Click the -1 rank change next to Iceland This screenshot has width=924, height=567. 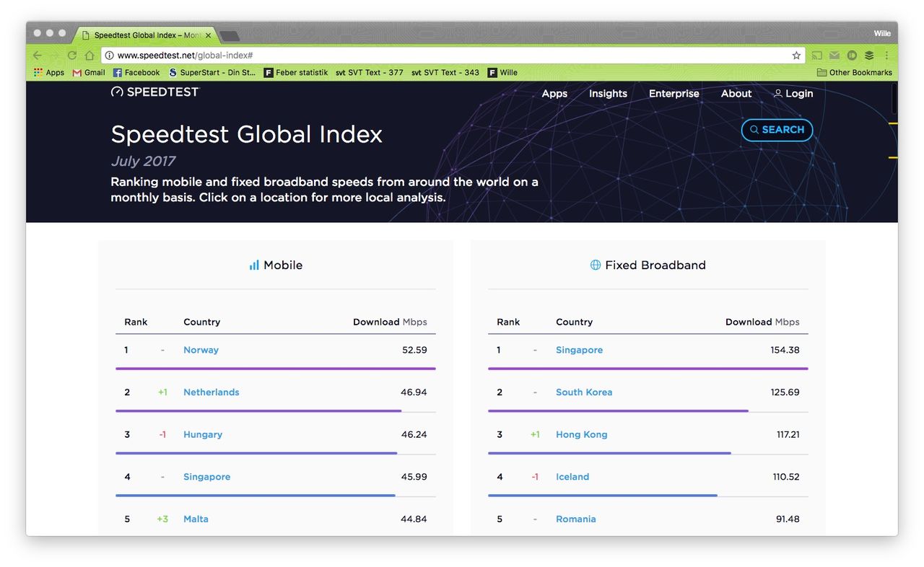(x=535, y=477)
